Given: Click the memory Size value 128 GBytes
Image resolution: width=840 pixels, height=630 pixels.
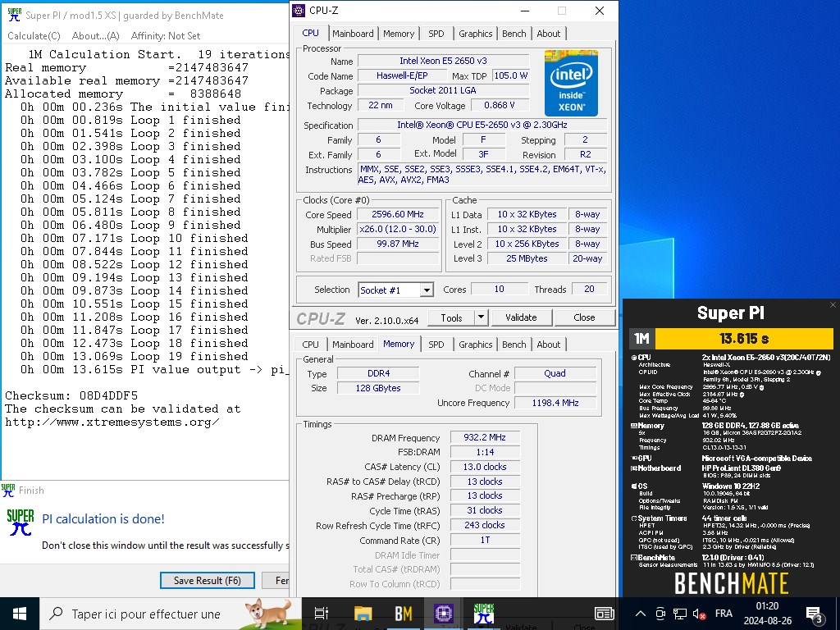Looking at the screenshot, I should pyautogui.click(x=377, y=388).
